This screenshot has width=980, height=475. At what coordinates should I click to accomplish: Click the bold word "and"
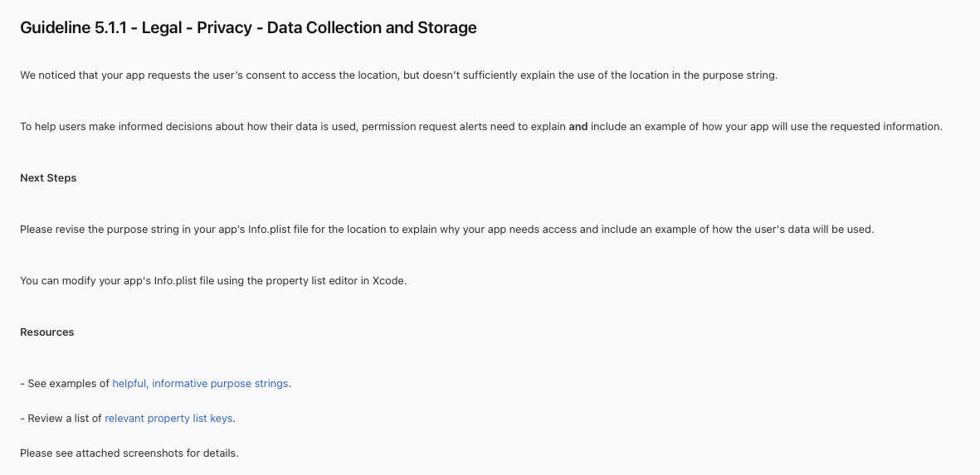pyautogui.click(x=578, y=127)
